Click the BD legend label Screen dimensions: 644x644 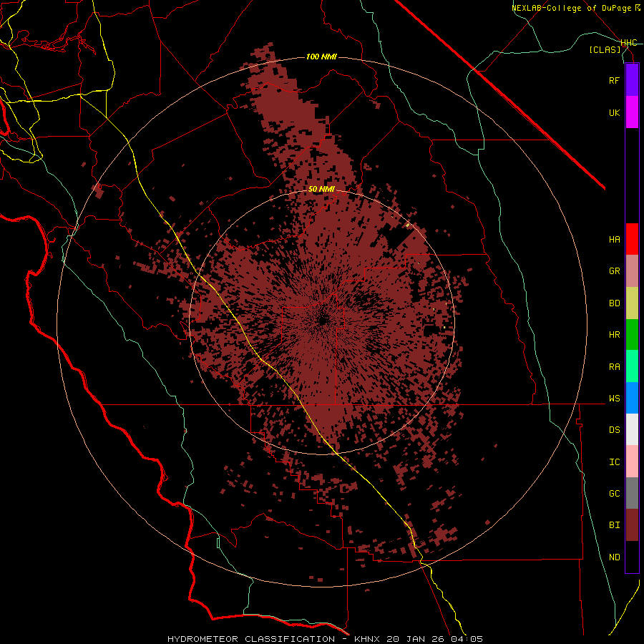[x=614, y=303]
